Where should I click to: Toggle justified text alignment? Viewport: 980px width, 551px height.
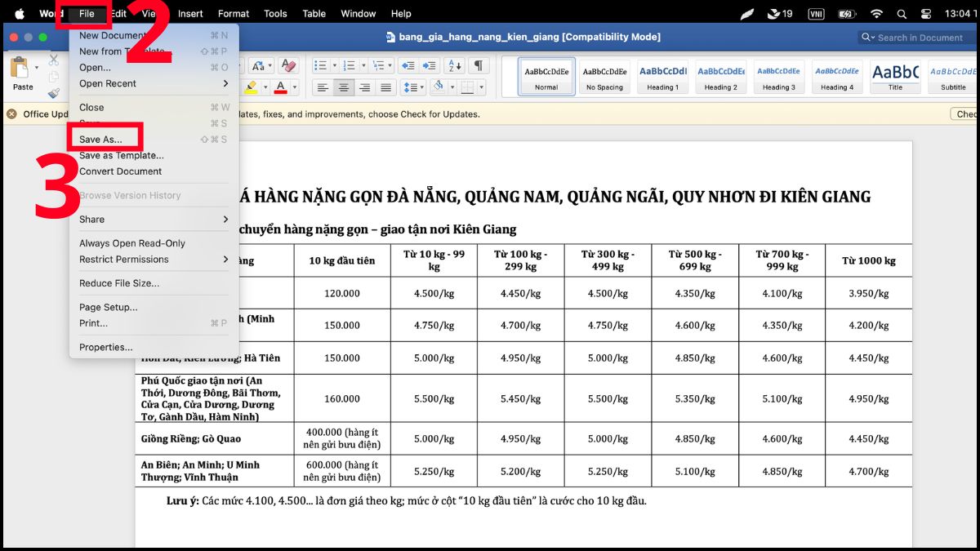pyautogui.click(x=386, y=87)
